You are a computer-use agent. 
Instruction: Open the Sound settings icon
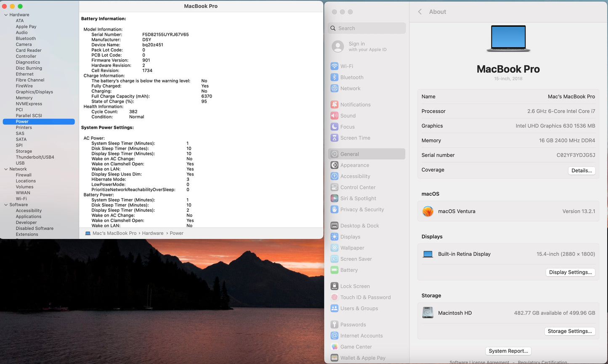pyautogui.click(x=335, y=116)
